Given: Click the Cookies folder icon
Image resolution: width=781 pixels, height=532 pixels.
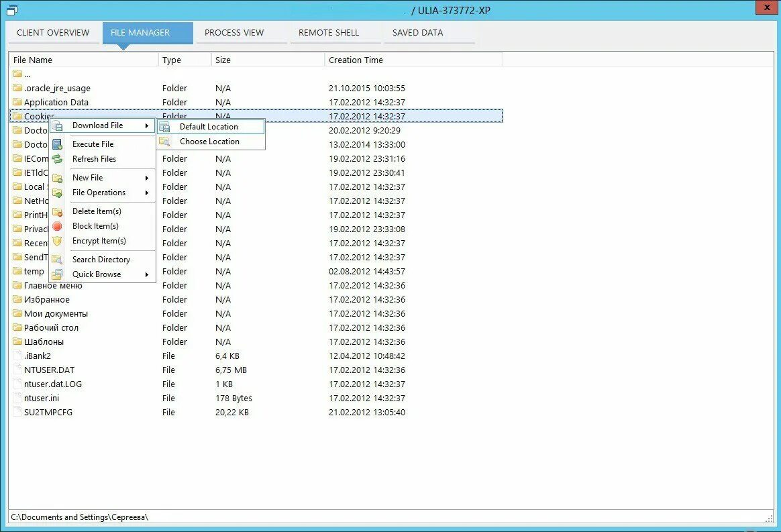Looking at the screenshot, I should click(x=17, y=116).
